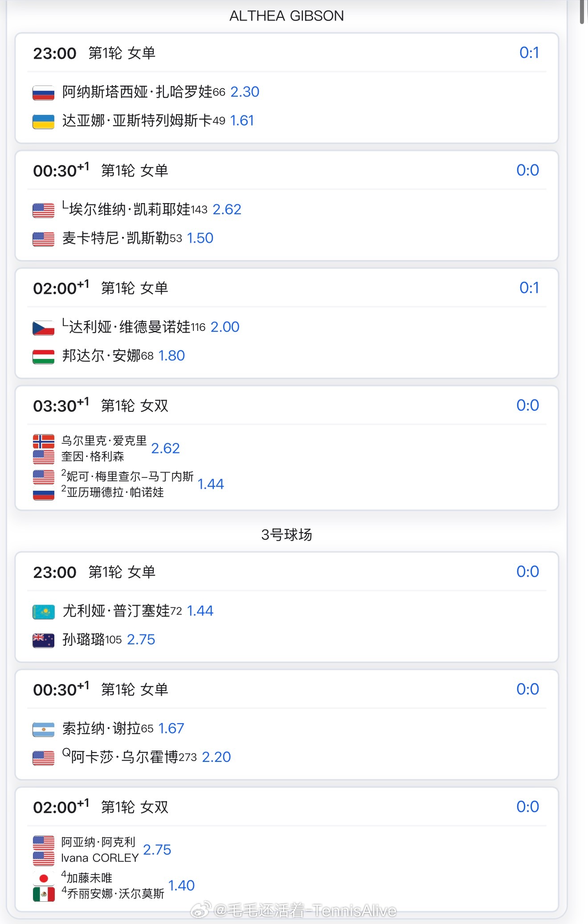Select the 1.40 odds for 加藤未唯 pair
This screenshot has width=588, height=924.
click(x=181, y=886)
